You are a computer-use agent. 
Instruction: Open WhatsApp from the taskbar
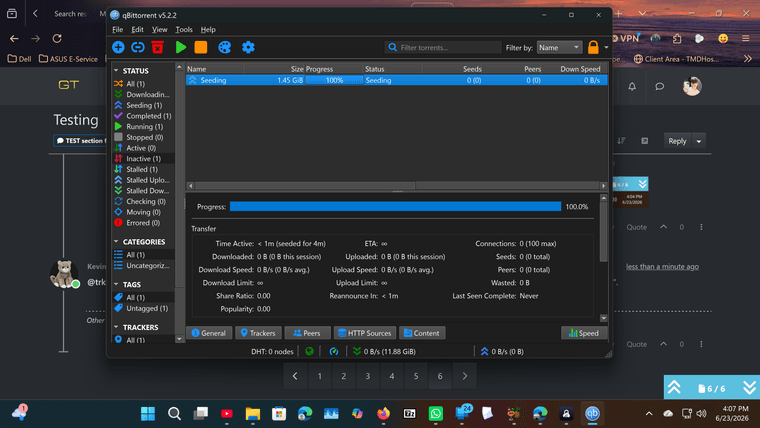coord(436,413)
